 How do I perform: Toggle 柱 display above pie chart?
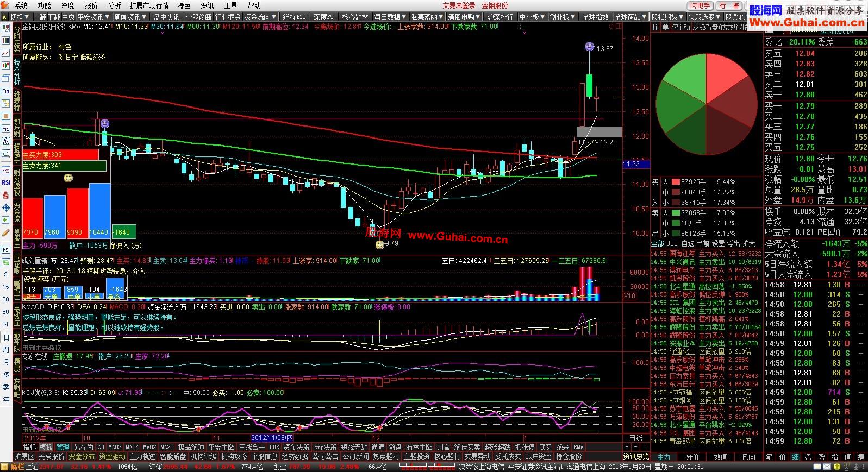click(655, 27)
